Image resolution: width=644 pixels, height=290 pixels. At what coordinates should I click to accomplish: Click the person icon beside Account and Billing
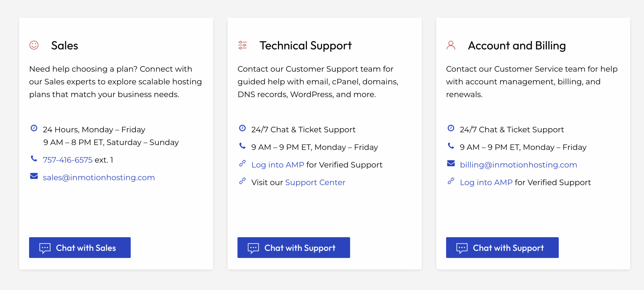[x=451, y=45]
